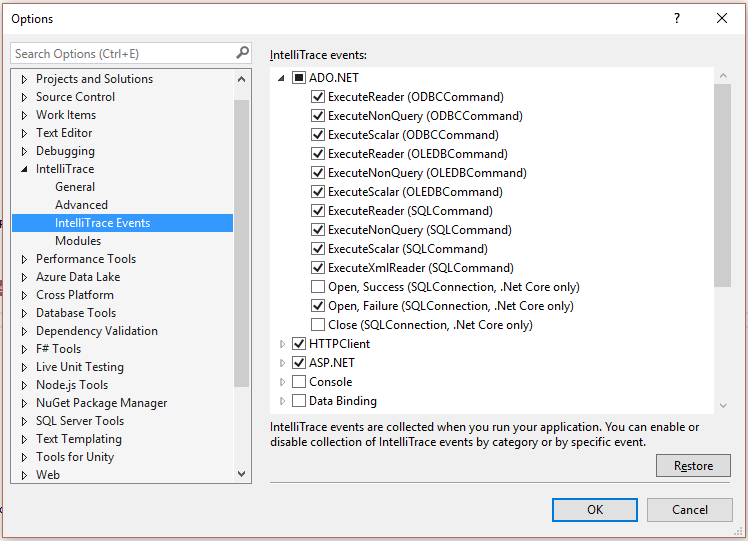
Task: Click events list scroll up arrow
Action: (x=723, y=75)
